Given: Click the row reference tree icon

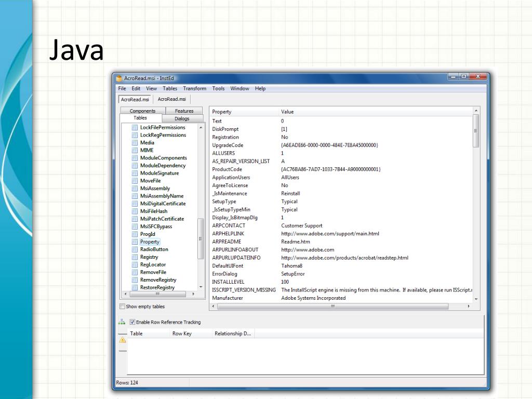Looking at the screenshot, I should [x=122, y=322].
